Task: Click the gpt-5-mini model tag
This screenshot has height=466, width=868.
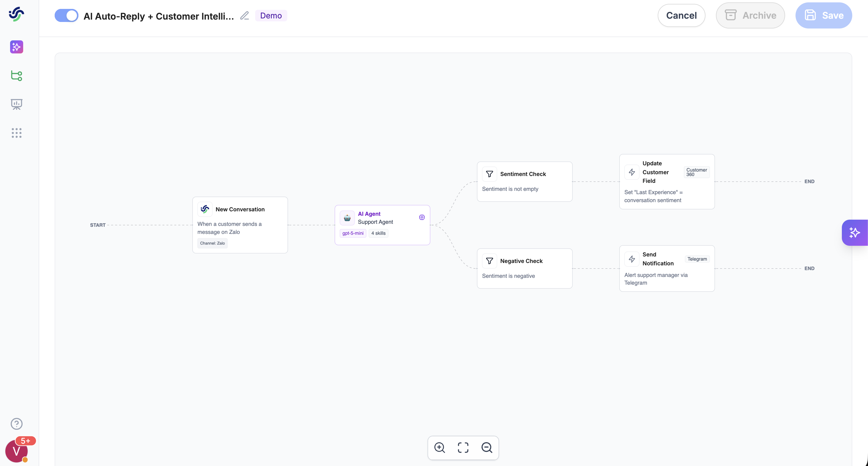Action: click(x=353, y=233)
